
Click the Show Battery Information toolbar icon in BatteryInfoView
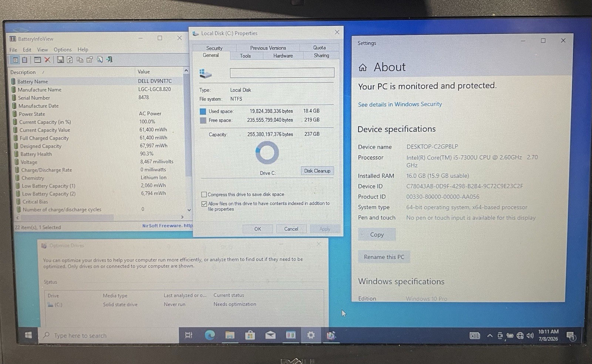click(x=16, y=60)
